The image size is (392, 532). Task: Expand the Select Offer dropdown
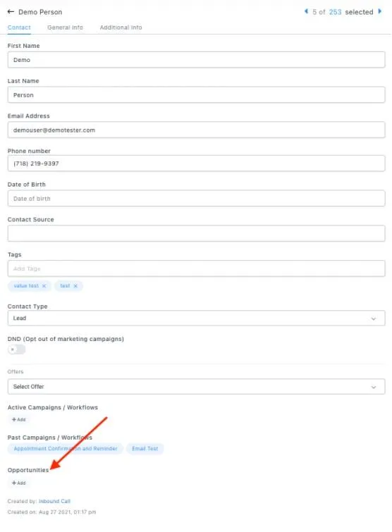pyautogui.click(x=196, y=387)
